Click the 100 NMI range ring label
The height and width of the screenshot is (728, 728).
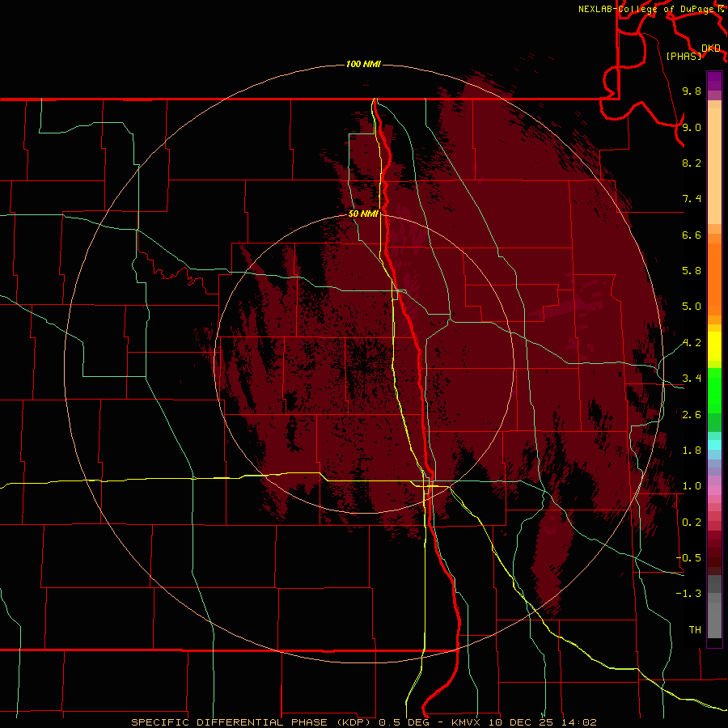coord(363,64)
